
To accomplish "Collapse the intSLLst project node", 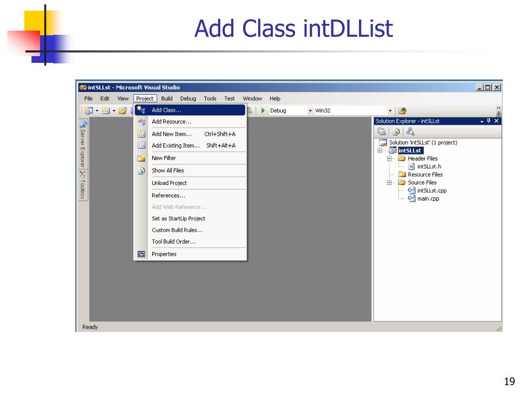I will [x=380, y=151].
